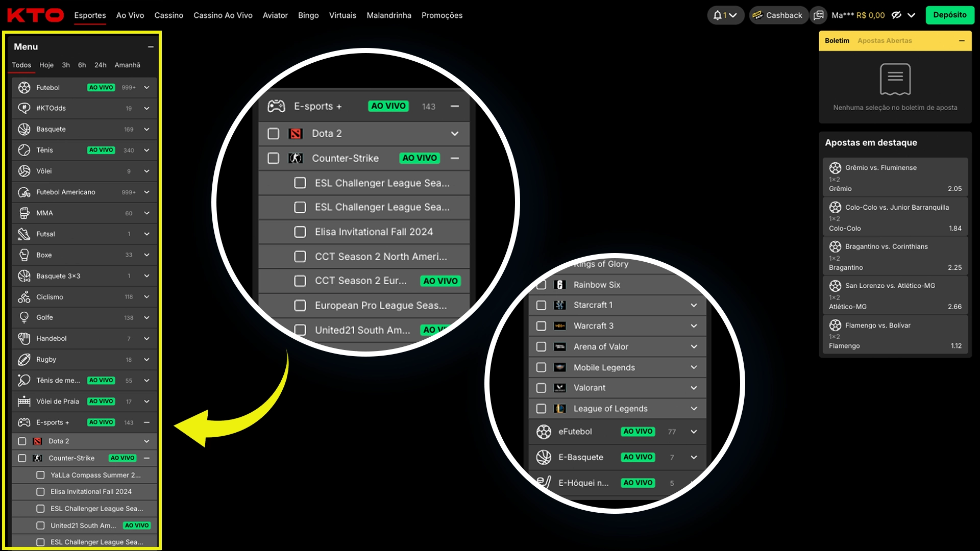980x551 pixels.
Task: Select the Basquete 3×3 icon
Action: 24,276
